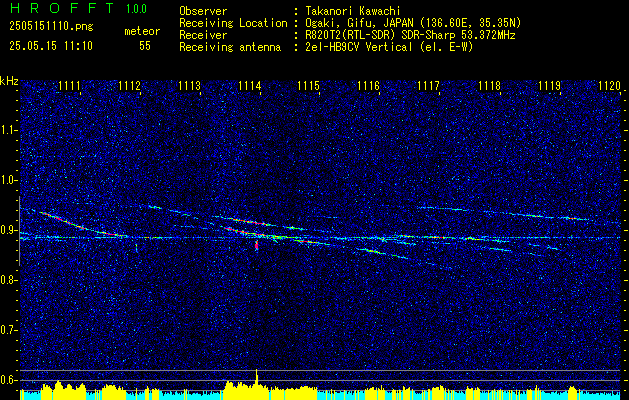Image resolution: width=629 pixels, height=400 pixels.
Task: Click the 0.6 kHz frequency label
Action: (x=9, y=380)
